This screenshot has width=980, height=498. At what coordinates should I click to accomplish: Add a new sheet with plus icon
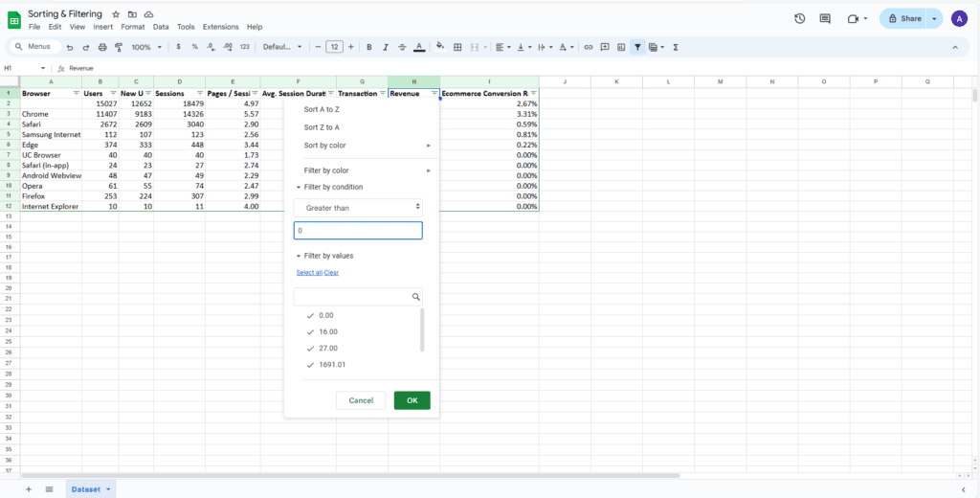coord(28,489)
